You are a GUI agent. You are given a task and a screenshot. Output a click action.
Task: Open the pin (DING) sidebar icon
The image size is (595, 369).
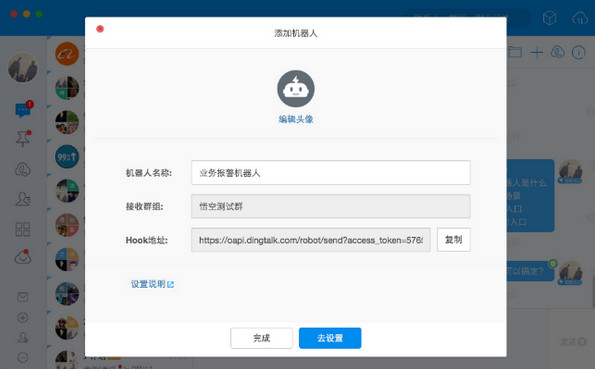pos(23,139)
